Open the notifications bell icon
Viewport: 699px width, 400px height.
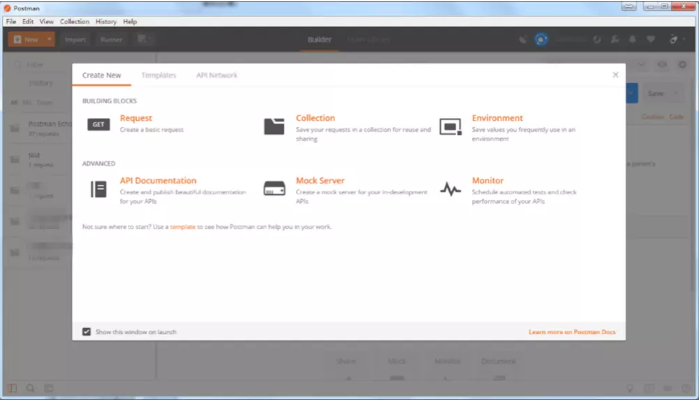click(633, 39)
